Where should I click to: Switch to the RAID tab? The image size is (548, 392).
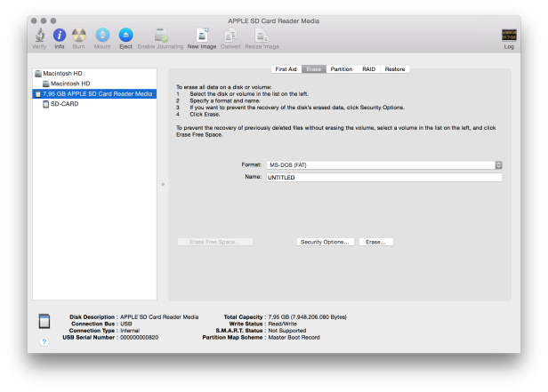[x=368, y=69]
